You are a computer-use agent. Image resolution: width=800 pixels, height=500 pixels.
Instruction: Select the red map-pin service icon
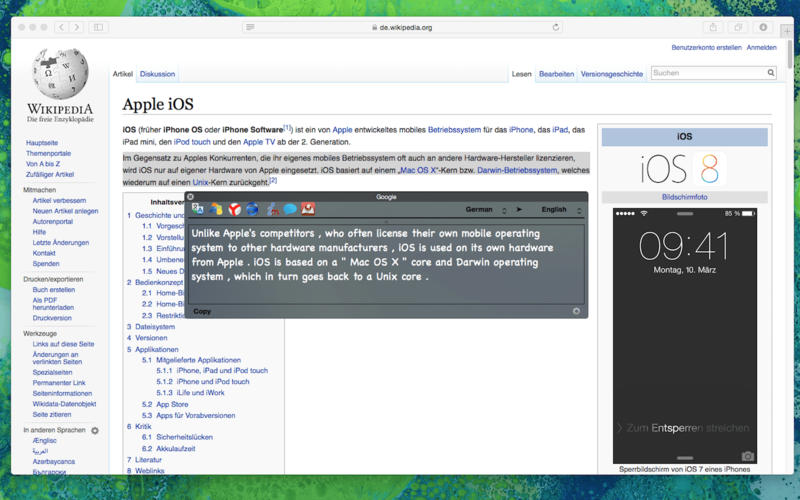pyautogui.click(x=308, y=209)
